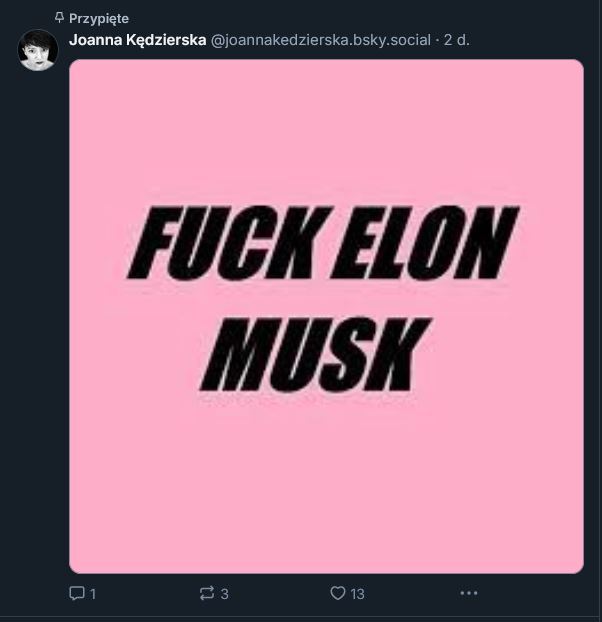Click the like count number 13
This screenshot has height=622, width=602.
357,594
